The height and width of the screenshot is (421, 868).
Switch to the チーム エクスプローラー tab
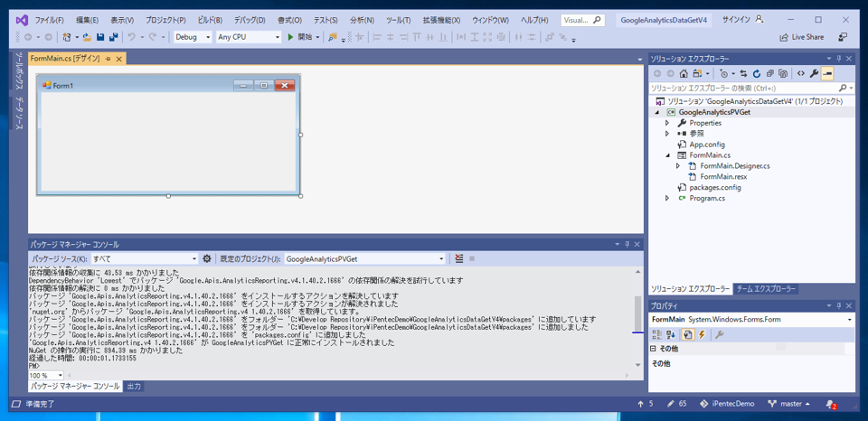(766, 289)
